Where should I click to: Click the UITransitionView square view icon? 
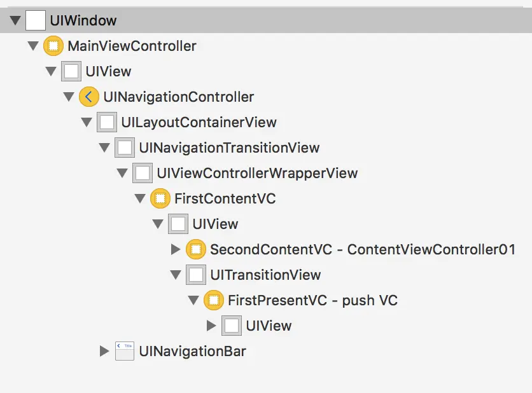196,275
